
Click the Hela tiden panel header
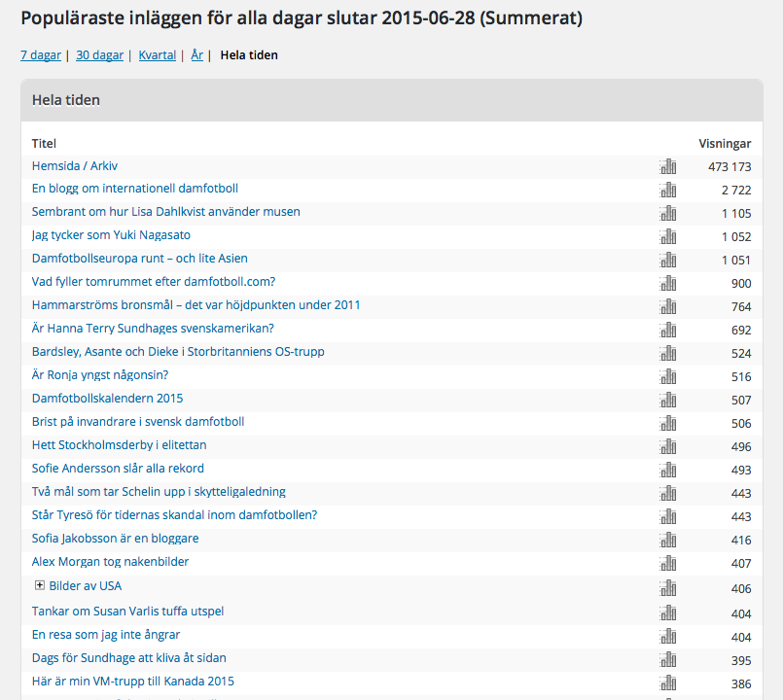tap(391, 100)
